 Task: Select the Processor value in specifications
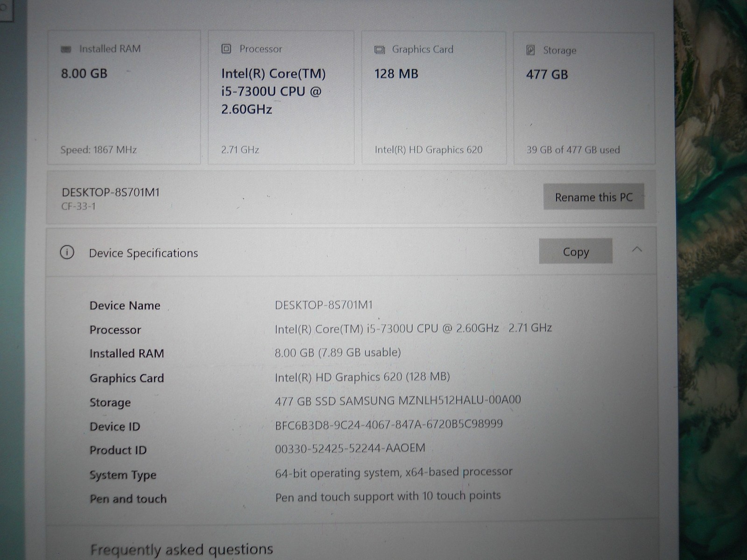click(413, 328)
